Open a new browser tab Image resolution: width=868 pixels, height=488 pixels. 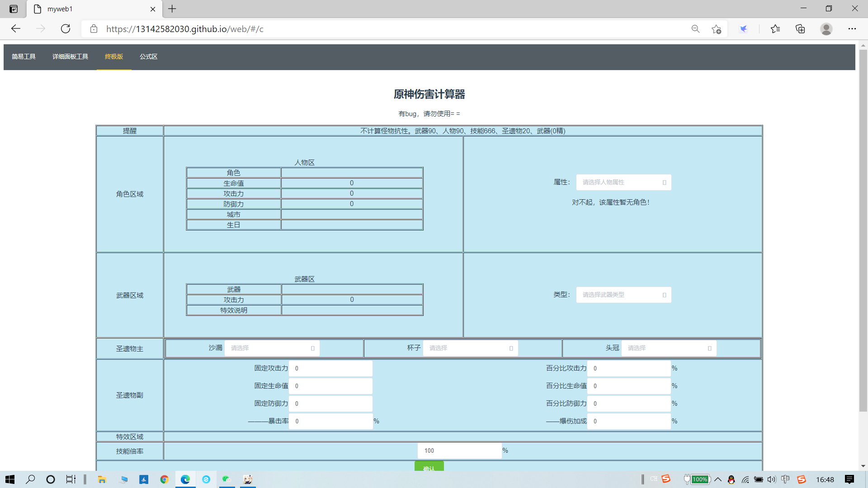coord(172,9)
